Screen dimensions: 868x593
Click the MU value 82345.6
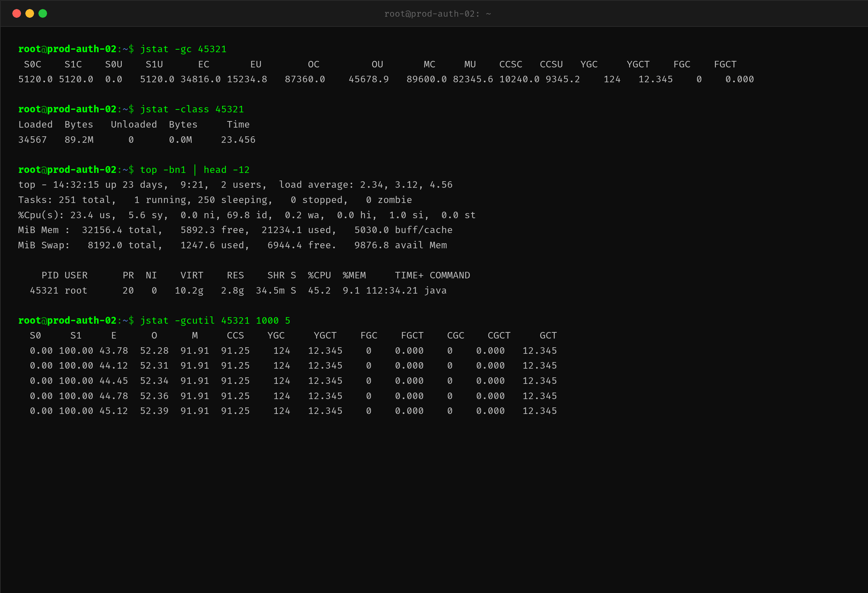tap(473, 79)
